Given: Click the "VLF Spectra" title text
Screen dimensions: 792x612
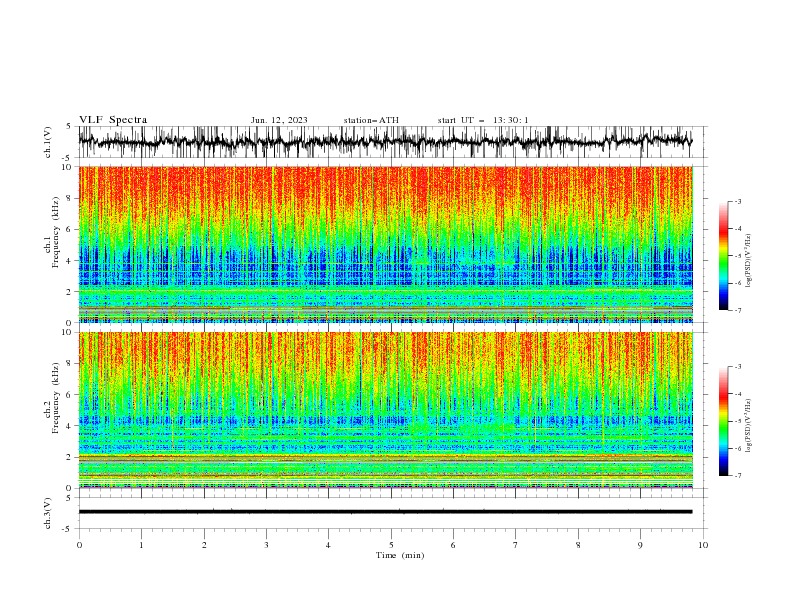Looking at the screenshot, I should (113, 120).
